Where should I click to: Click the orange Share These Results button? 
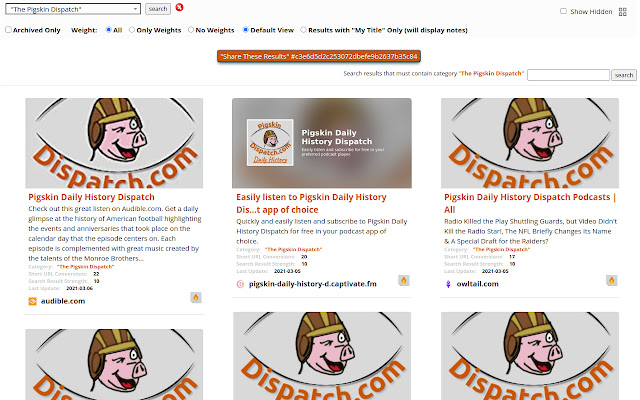tap(319, 55)
